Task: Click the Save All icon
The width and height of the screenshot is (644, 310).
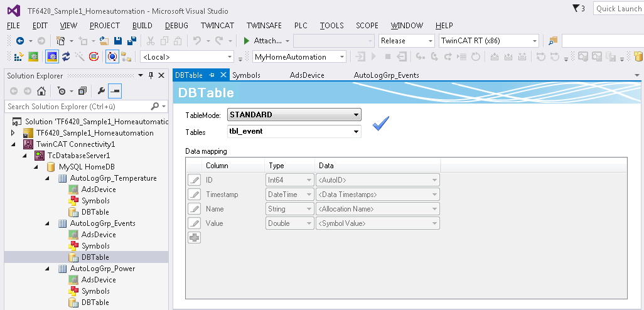Action: tap(132, 41)
